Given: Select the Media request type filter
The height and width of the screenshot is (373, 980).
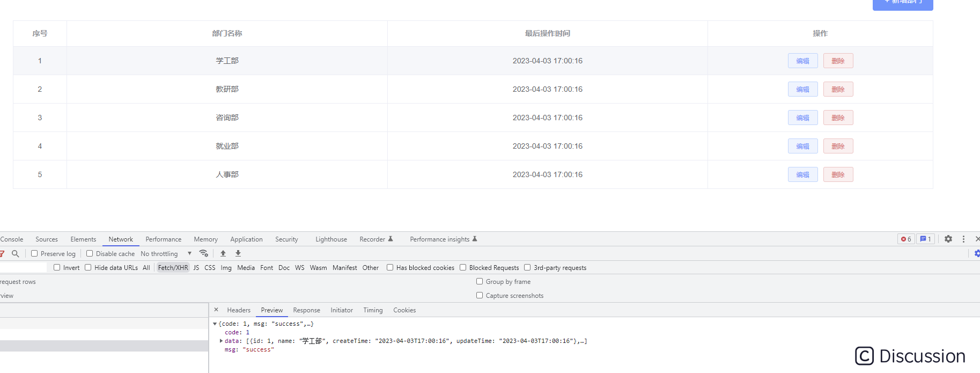Looking at the screenshot, I should (x=246, y=268).
